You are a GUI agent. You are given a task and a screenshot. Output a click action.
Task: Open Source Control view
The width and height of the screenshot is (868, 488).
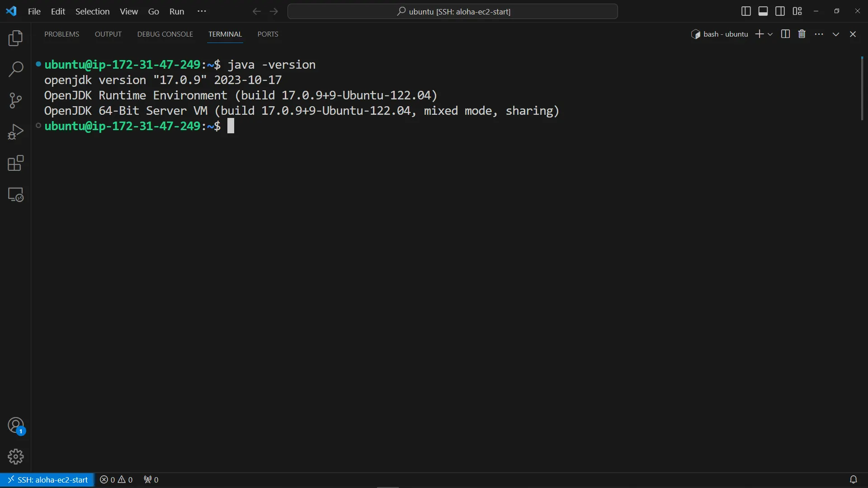point(16,100)
